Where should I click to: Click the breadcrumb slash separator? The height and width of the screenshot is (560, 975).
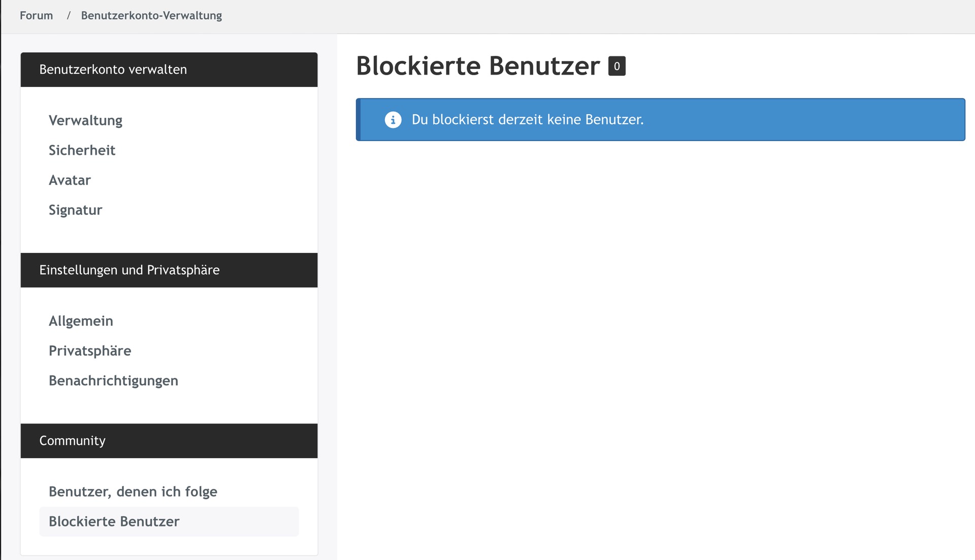tap(68, 16)
